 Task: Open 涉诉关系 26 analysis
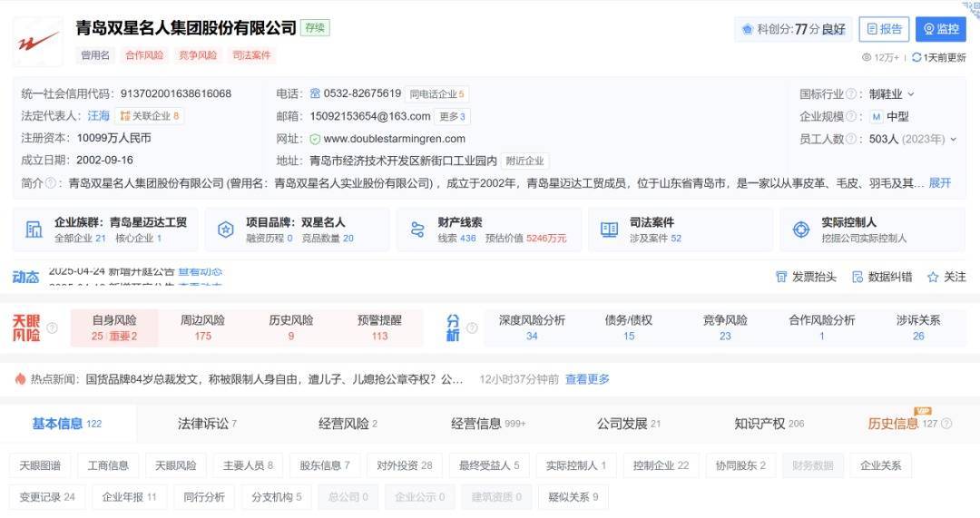tap(918, 328)
